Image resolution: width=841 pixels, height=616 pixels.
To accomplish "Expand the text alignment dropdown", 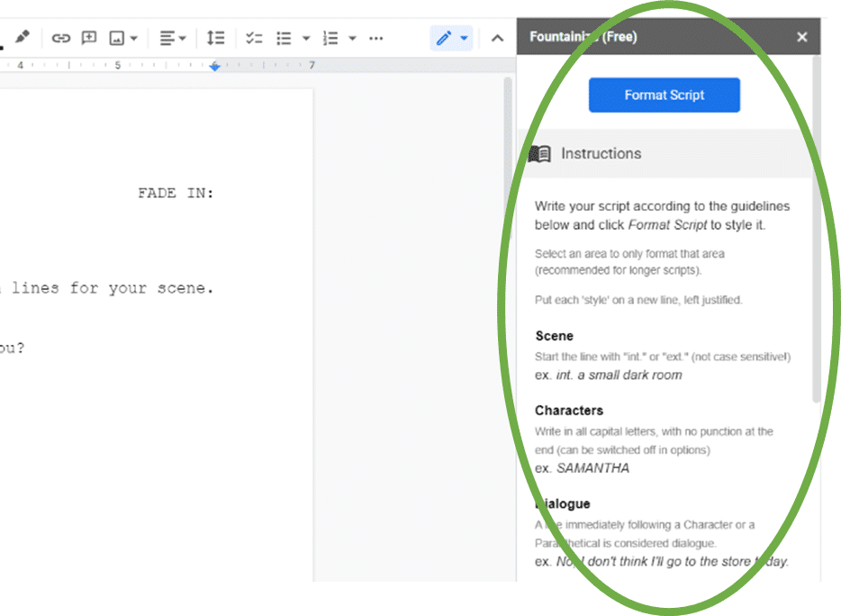I will click(x=173, y=38).
